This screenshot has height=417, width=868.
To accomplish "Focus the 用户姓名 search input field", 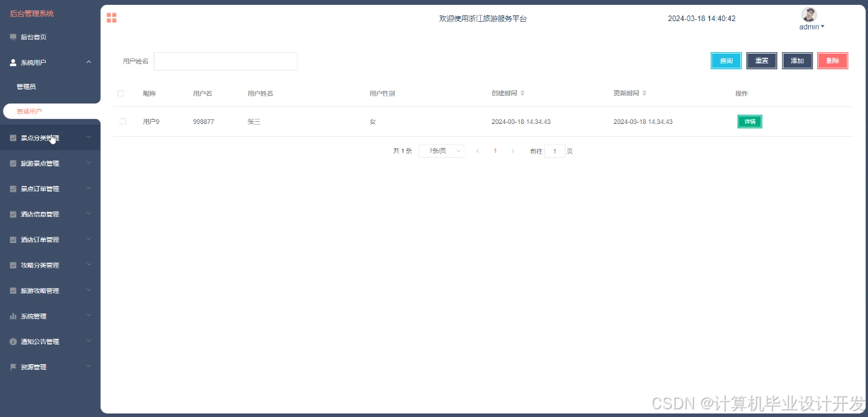I will [226, 61].
